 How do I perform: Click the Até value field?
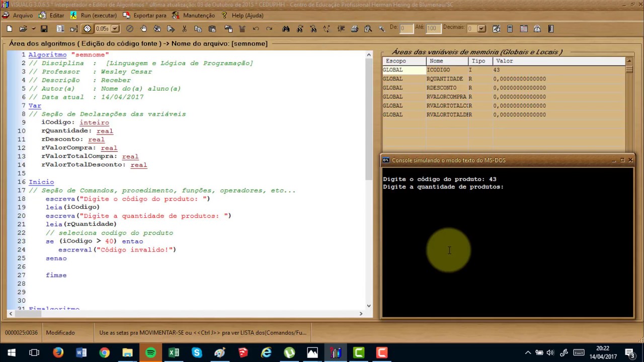[x=433, y=29]
